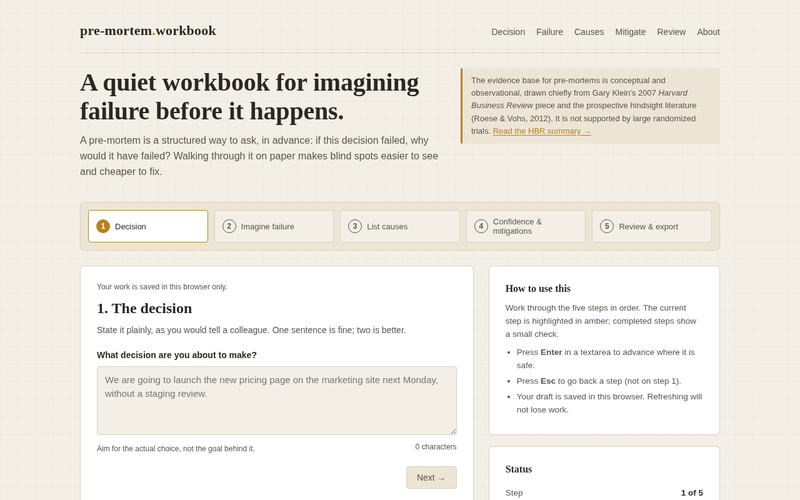Click the '1 of 5' step value
Image resolution: width=800 pixels, height=500 pixels.
692,493
